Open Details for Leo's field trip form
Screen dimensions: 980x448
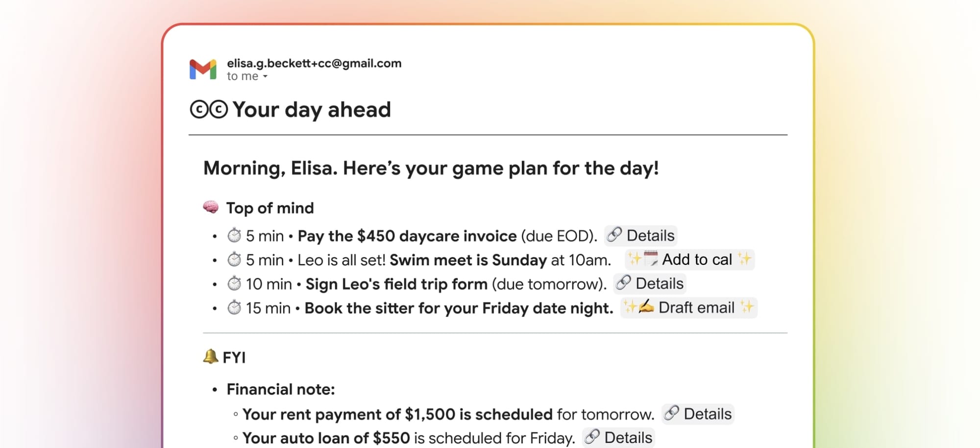coord(650,283)
